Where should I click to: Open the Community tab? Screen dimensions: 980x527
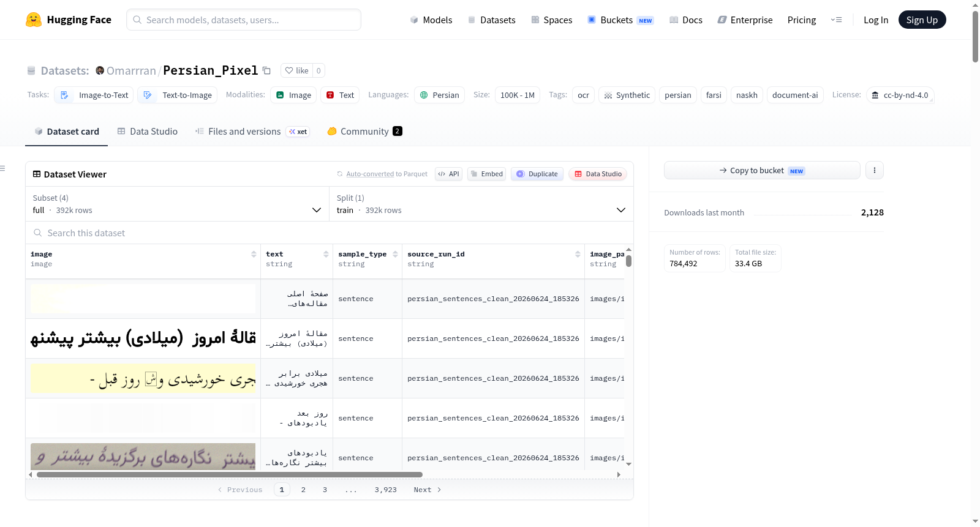[364, 131]
